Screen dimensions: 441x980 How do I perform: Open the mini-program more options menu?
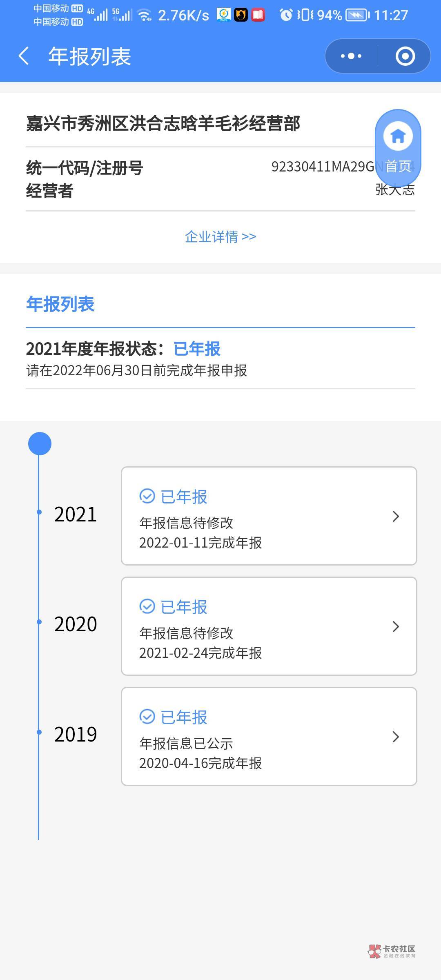[x=351, y=56]
